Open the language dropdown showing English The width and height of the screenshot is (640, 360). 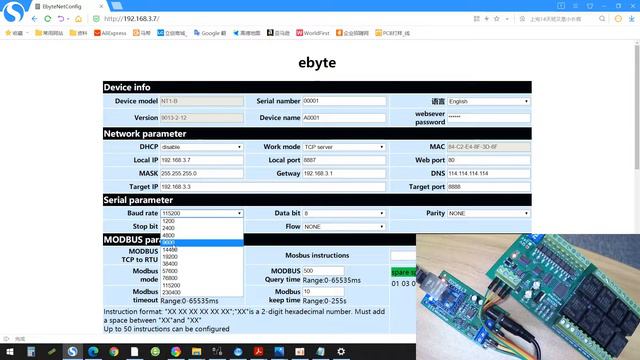489,101
